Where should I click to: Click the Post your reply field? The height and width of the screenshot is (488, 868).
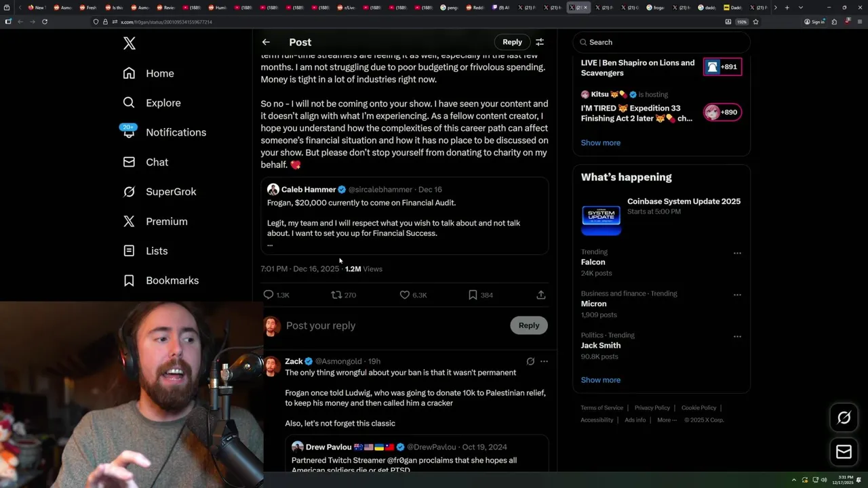[x=393, y=325]
